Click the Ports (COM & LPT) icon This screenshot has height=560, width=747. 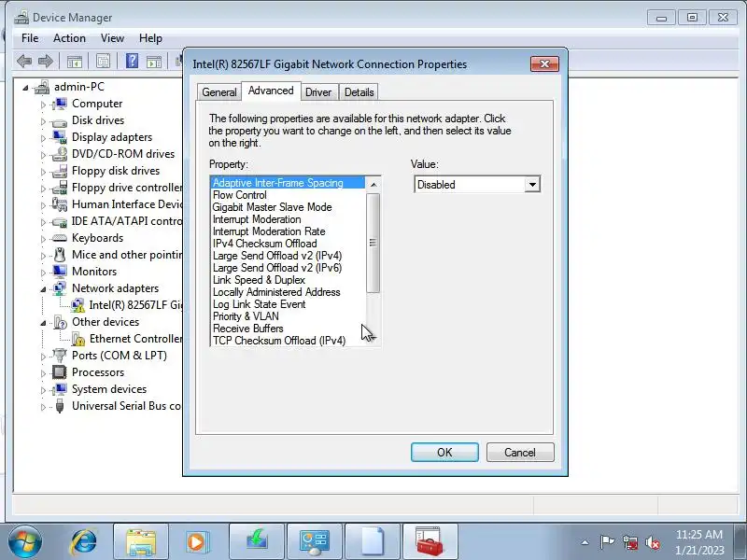point(60,356)
